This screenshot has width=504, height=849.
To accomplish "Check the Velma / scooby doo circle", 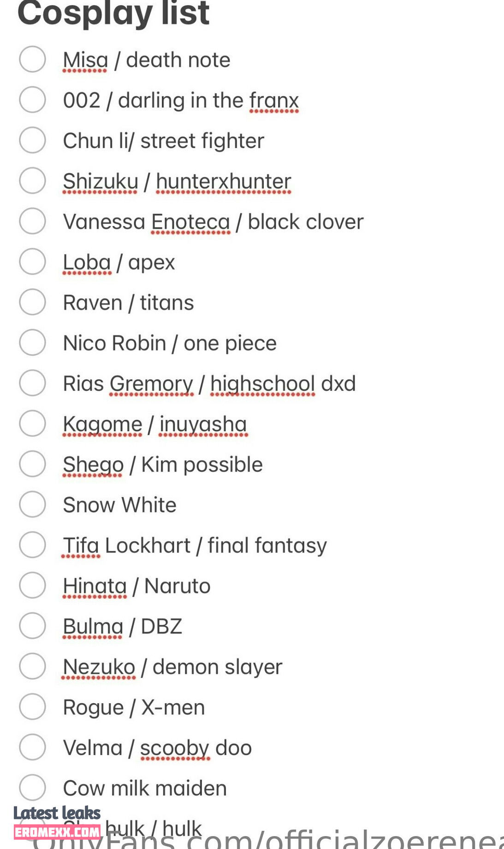I will pyautogui.click(x=32, y=747).
